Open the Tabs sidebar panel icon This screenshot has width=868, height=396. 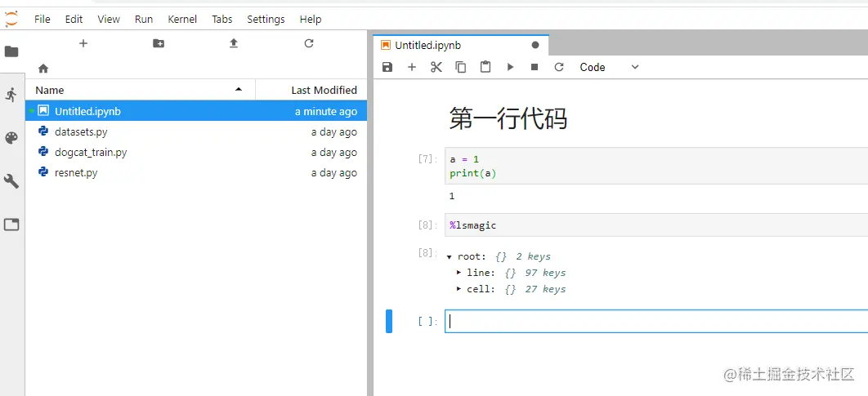point(11,225)
